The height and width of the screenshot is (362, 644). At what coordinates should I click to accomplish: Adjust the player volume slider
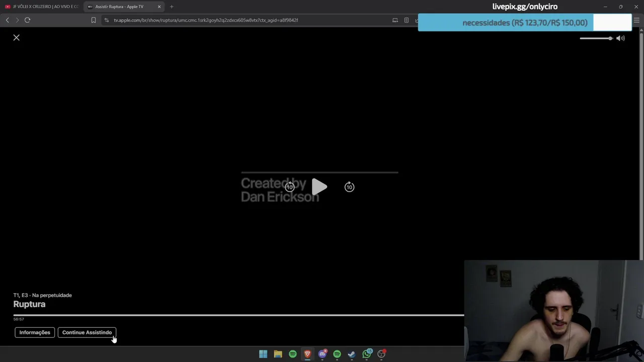coord(596,38)
